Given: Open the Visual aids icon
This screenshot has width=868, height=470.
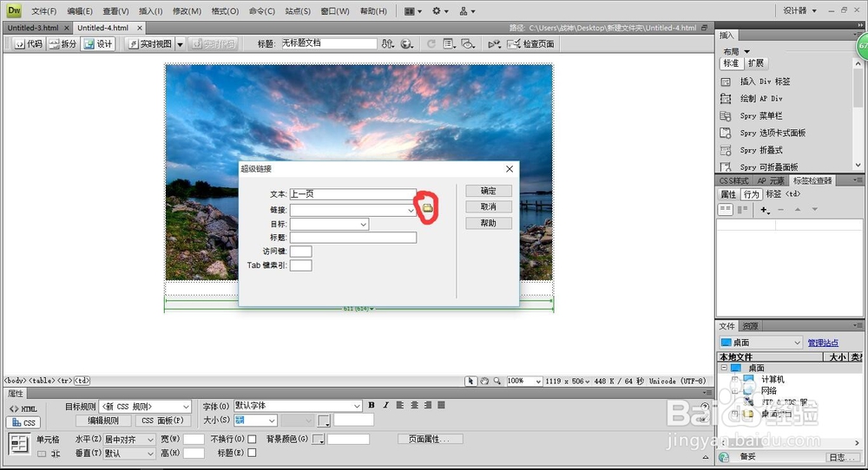Looking at the screenshot, I should pyautogui.click(x=469, y=43).
